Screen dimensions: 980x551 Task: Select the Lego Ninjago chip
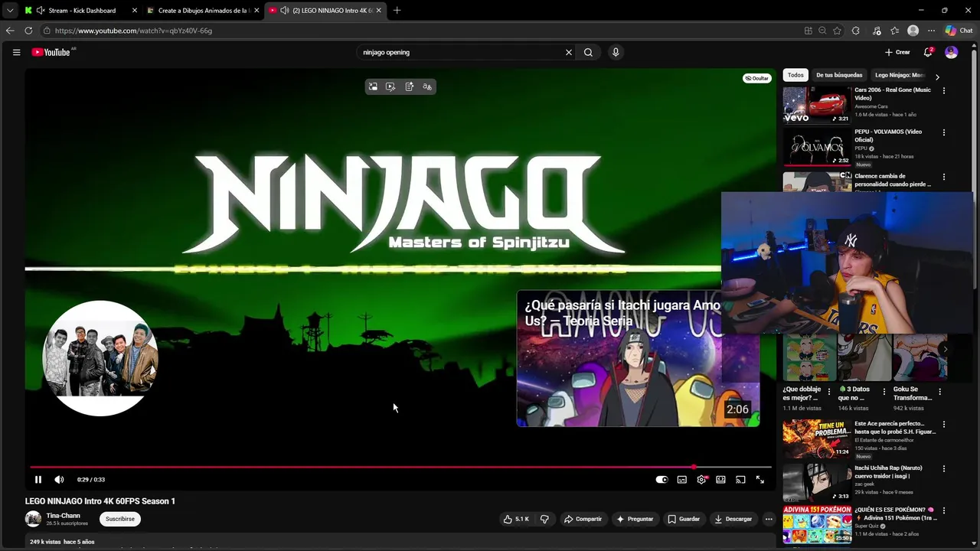point(900,75)
